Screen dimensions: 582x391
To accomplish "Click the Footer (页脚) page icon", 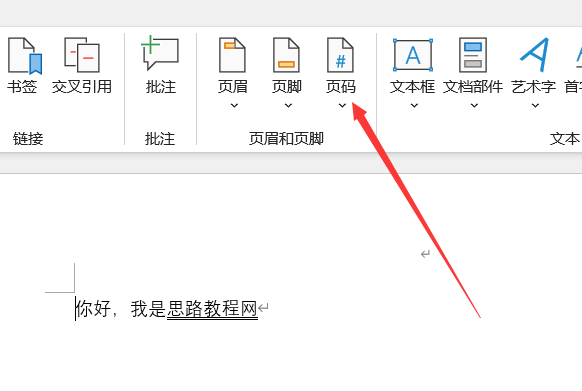I will pyautogui.click(x=286, y=55).
